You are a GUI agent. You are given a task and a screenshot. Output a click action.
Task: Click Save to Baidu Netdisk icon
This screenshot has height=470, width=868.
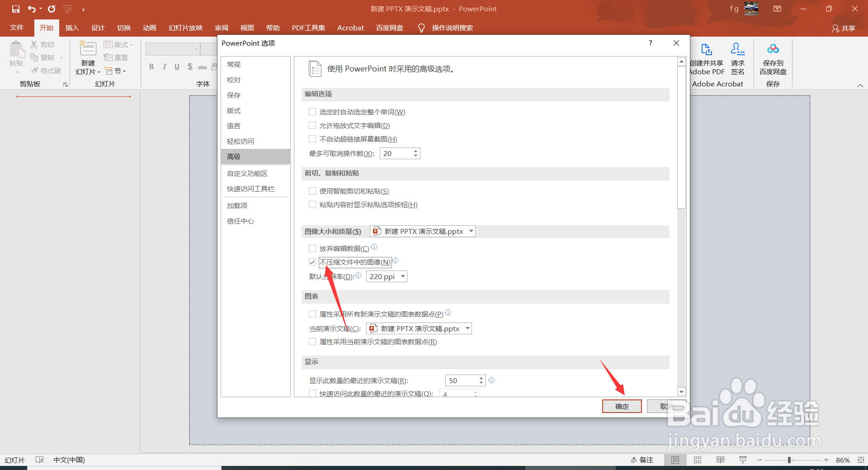(773, 49)
